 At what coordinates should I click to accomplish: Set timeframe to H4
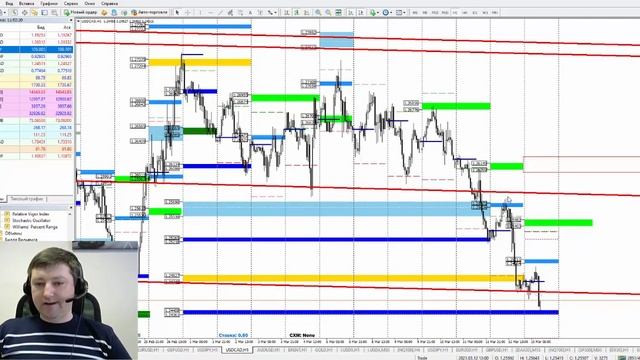[x=465, y=13]
